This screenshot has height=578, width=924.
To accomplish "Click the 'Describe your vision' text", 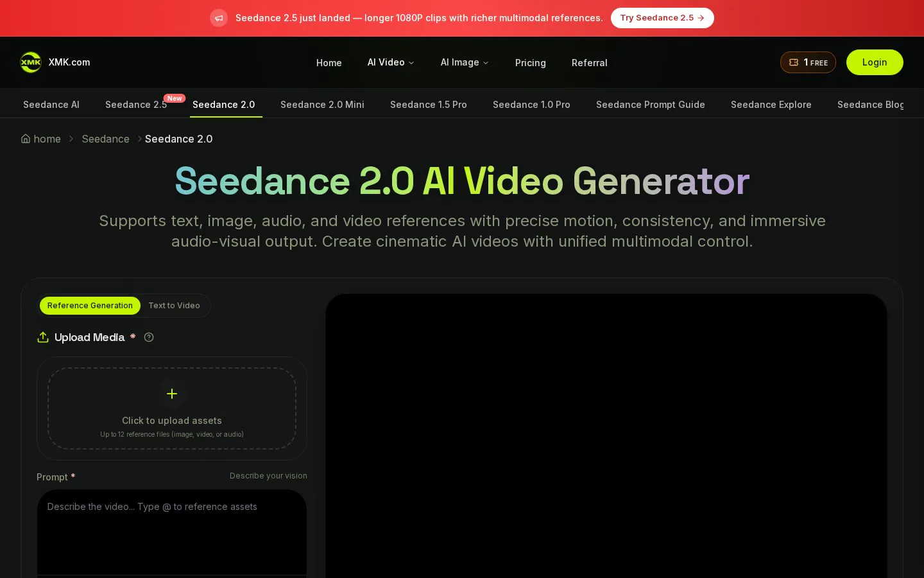I will pyautogui.click(x=268, y=476).
